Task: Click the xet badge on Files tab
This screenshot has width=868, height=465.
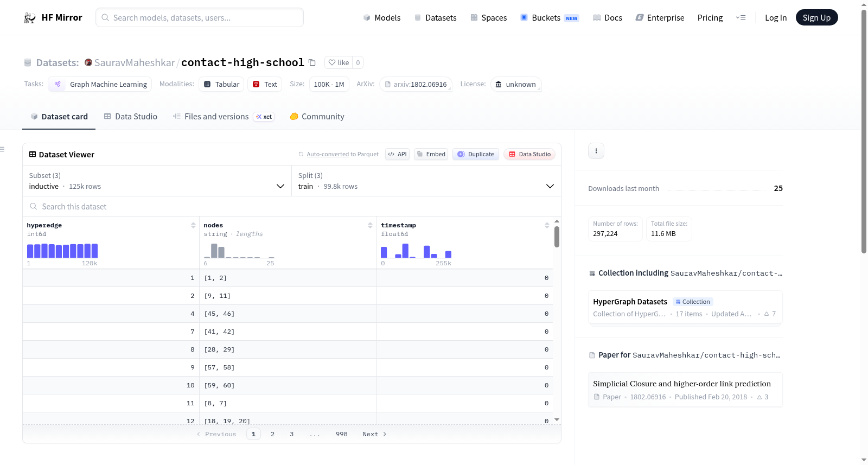Action: coord(264,117)
